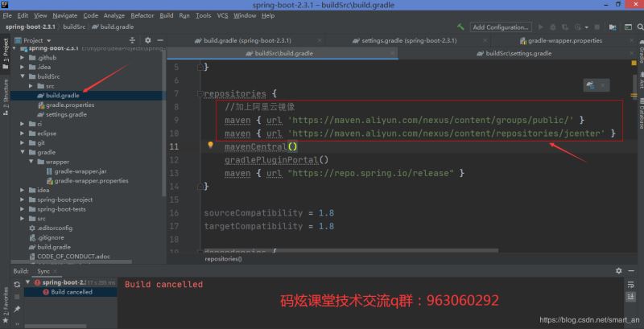644x329 pixels.
Task: Switch to buildSrc\settings.gradle tab
Action: (x=518, y=53)
